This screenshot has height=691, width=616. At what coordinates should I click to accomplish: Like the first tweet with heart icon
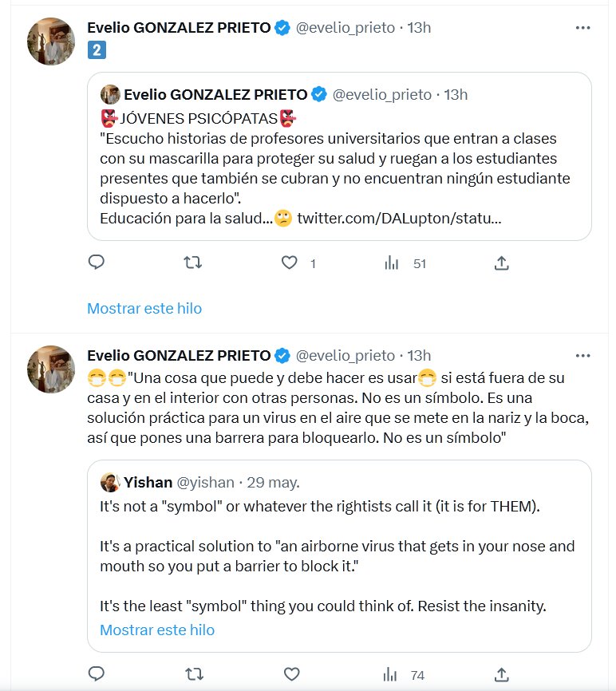(290, 263)
